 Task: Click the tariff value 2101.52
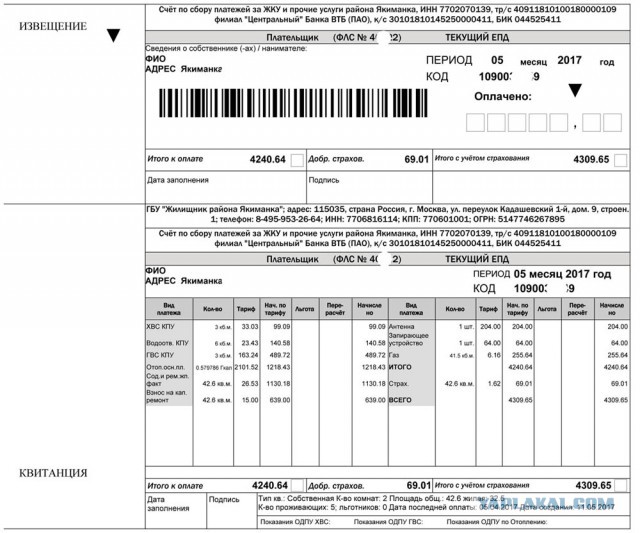tap(246, 367)
